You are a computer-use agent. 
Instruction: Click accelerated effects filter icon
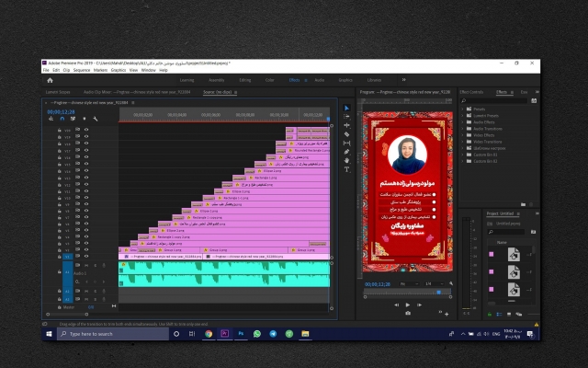coord(534,100)
